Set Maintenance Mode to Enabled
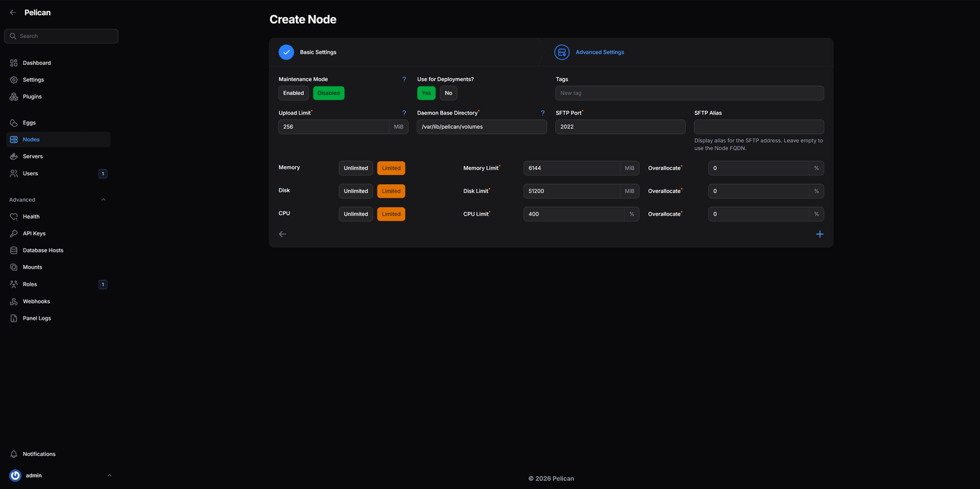Image resolution: width=980 pixels, height=489 pixels. [293, 93]
